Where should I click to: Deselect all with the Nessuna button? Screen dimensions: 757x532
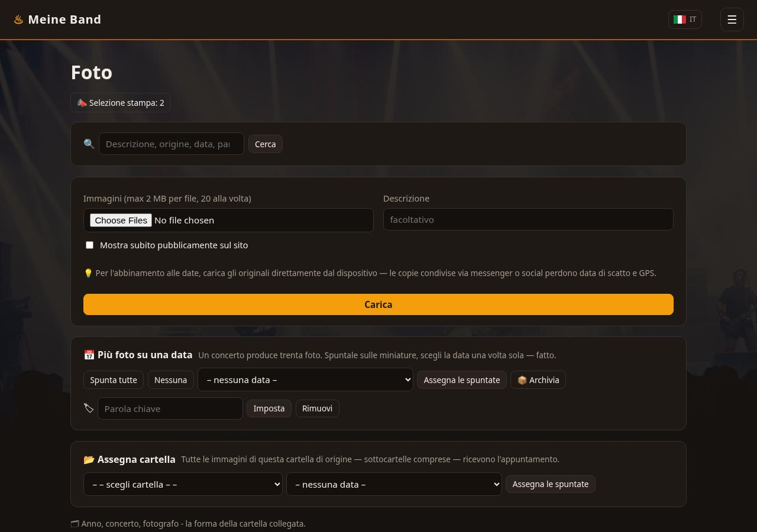point(170,380)
